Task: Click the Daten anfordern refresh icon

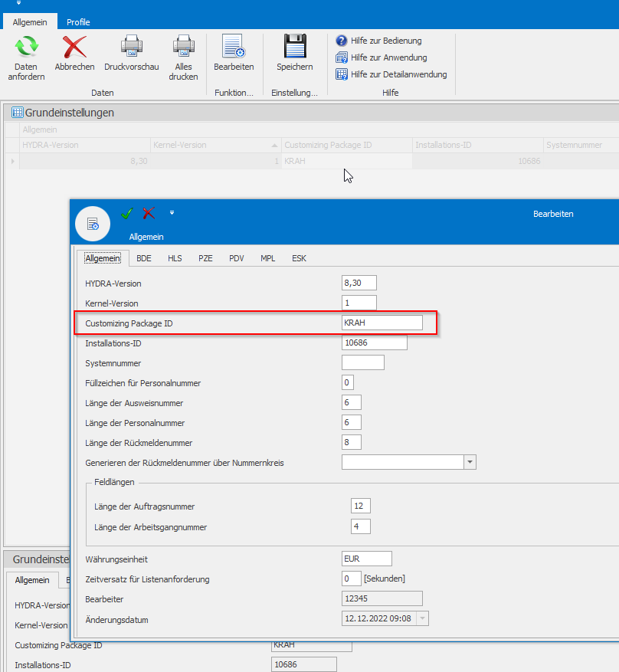Action: point(26,46)
